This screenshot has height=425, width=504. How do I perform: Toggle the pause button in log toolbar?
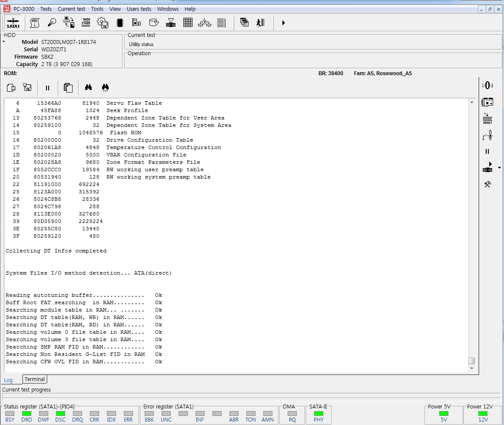click(48, 88)
